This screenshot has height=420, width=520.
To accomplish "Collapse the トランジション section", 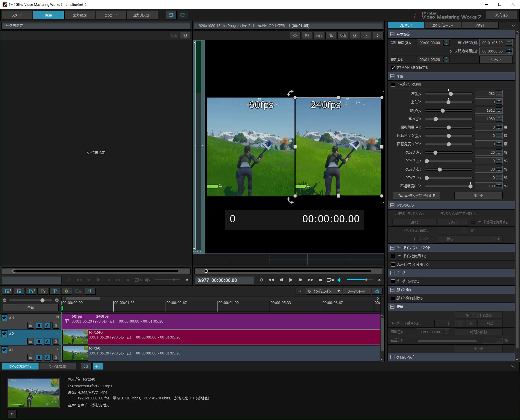I will tap(392, 205).
